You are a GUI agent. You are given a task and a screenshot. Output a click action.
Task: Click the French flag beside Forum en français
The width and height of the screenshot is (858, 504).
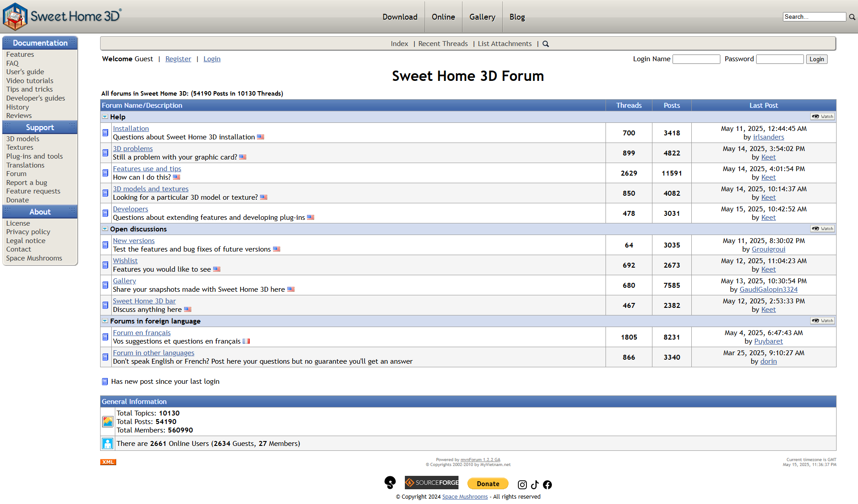[x=246, y=341]
